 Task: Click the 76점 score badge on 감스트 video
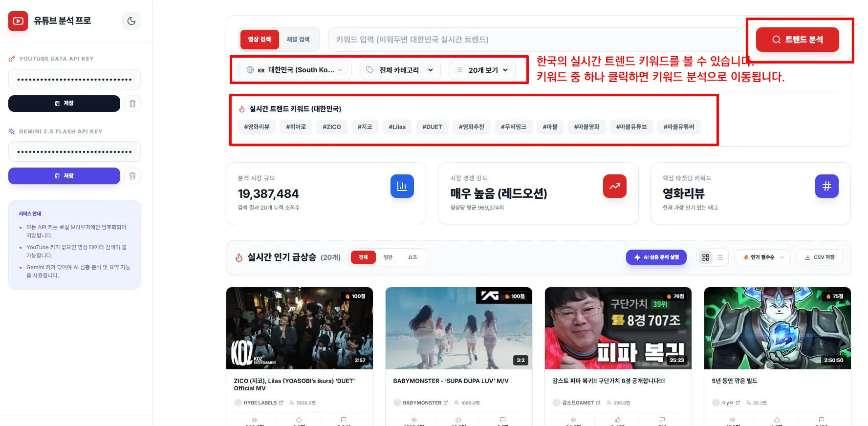tap(676, 297)
